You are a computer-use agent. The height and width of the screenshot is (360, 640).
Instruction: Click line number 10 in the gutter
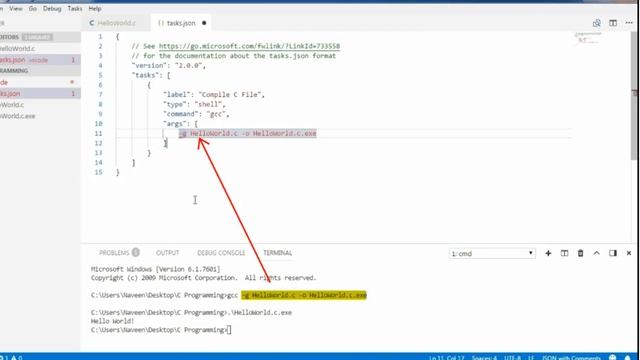point(98,124)
